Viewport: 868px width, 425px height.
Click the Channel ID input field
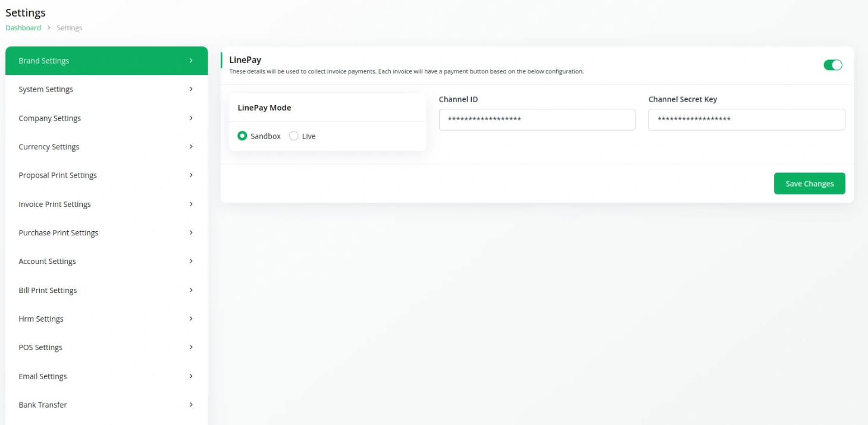tap(537, 119)
